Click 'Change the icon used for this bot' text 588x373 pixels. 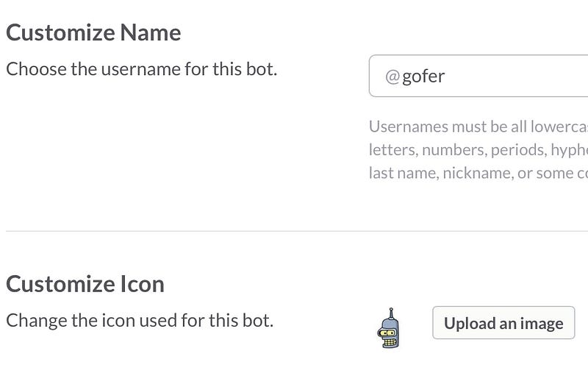(x=140, y=321)
